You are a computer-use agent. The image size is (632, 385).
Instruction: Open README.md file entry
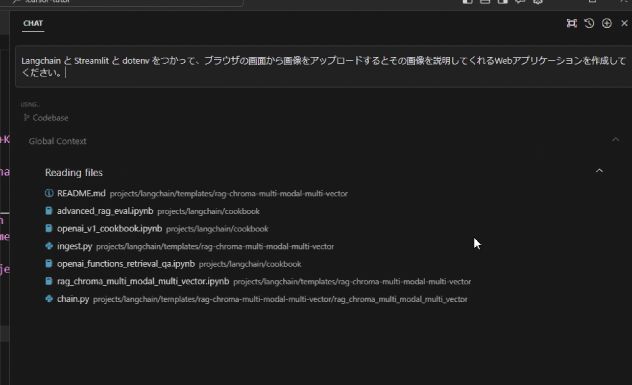tap(81, 194)
